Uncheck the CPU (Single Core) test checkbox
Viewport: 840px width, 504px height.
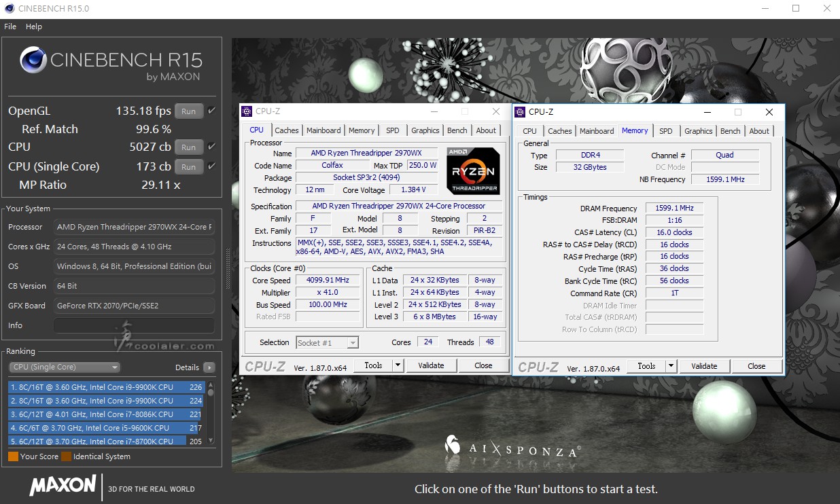(x=211, y=166)
